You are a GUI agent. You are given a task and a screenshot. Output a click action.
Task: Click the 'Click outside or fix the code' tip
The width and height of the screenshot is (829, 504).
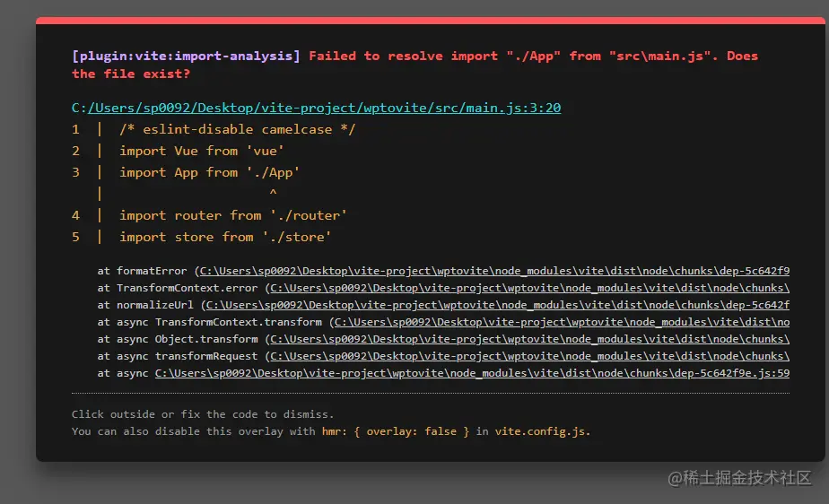pyautogui.click(x=203, y=414)
